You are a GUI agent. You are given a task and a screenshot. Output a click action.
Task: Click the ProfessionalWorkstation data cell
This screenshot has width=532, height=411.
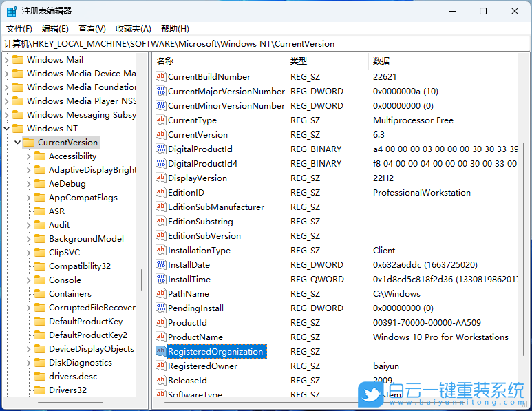[x=422, y=193]
